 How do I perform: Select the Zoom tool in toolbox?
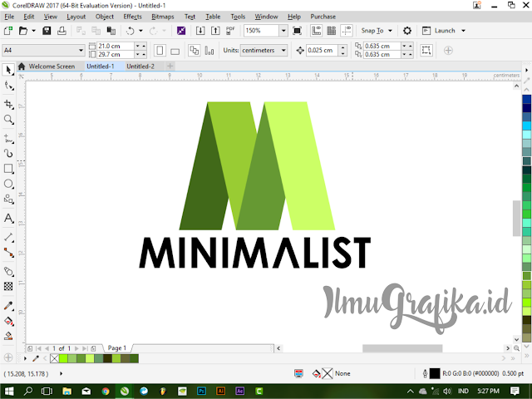[8, 119]
